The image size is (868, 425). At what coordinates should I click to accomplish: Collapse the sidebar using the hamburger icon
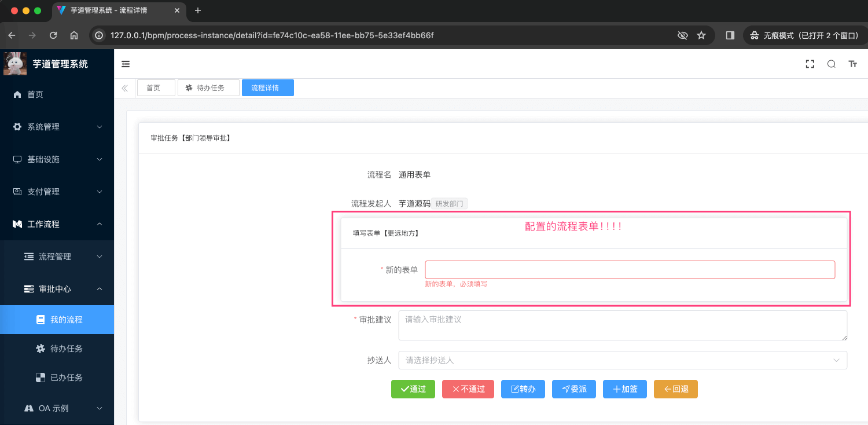(126, 64)
